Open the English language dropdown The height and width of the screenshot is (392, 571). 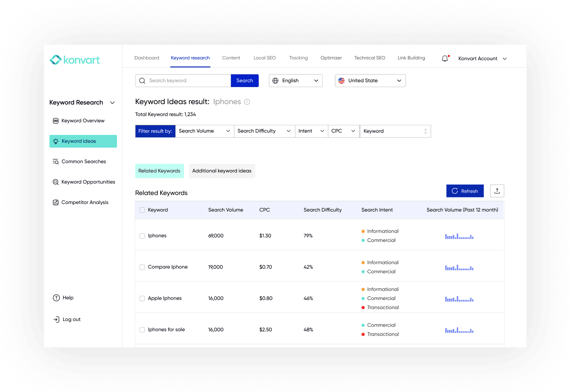tap(295, 81)
